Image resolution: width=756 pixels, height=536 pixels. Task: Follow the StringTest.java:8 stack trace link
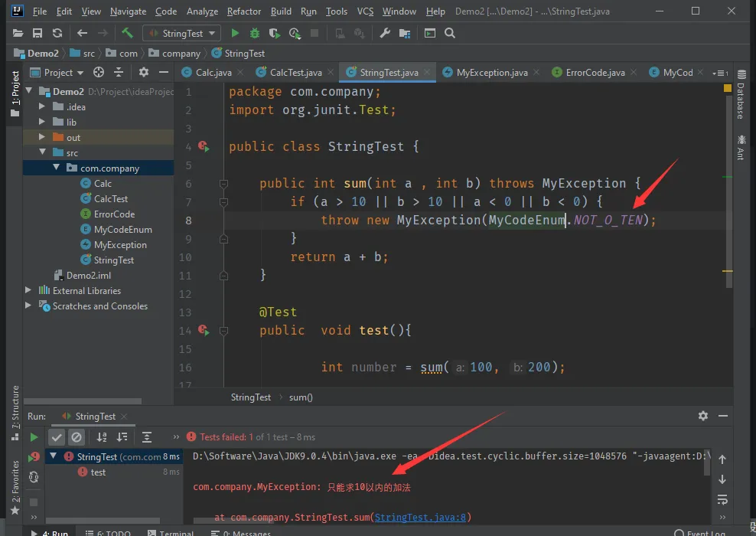tap(420, 518)
